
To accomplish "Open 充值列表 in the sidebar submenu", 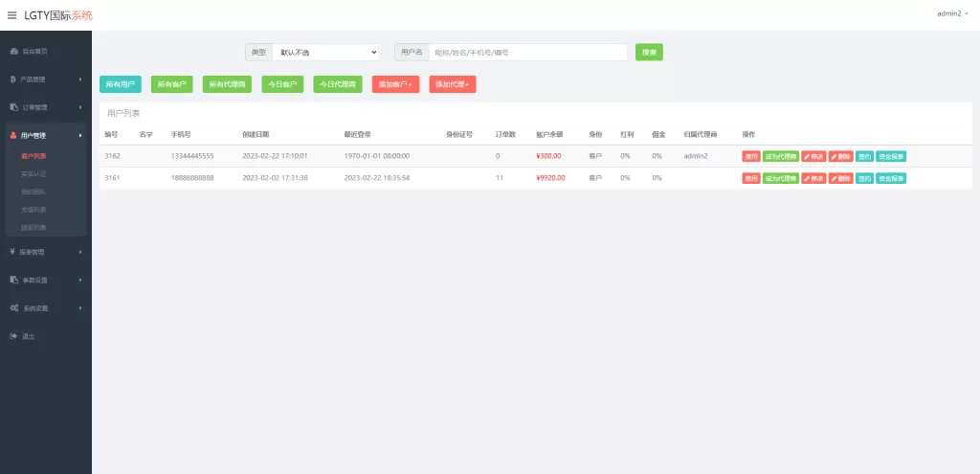I will click(x=33, y=210).
